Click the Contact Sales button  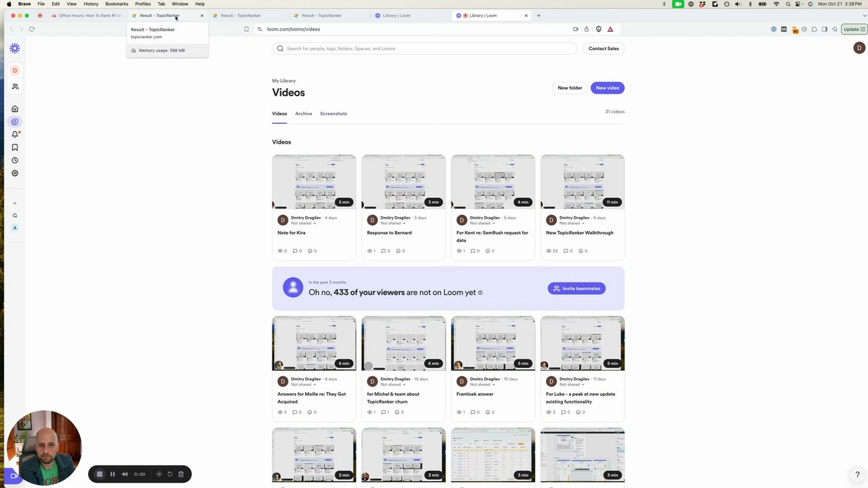[604, 48]
